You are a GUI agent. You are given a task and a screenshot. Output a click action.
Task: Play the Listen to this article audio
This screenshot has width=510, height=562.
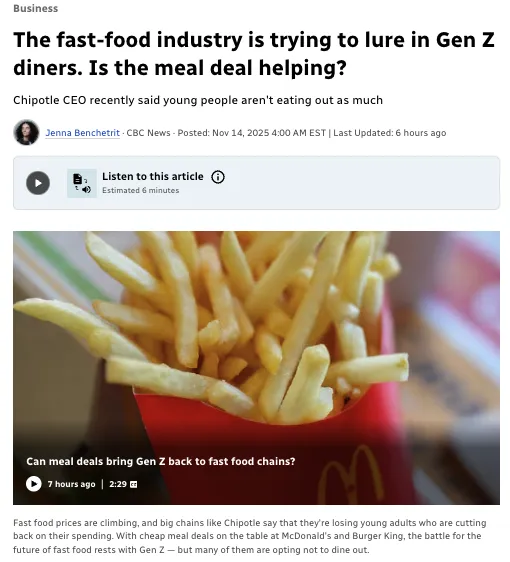pyautogui.click(x=38, y=183)
